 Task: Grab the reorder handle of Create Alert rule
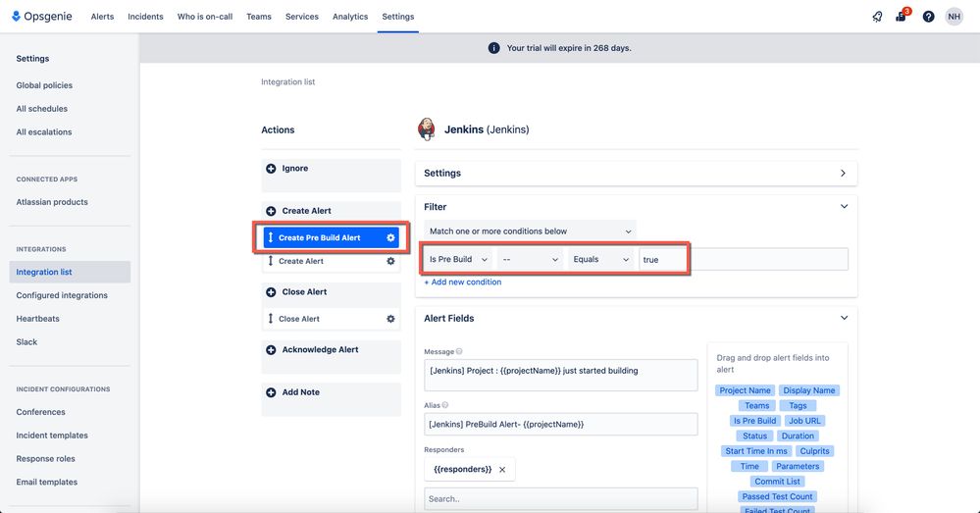(271, 261)
